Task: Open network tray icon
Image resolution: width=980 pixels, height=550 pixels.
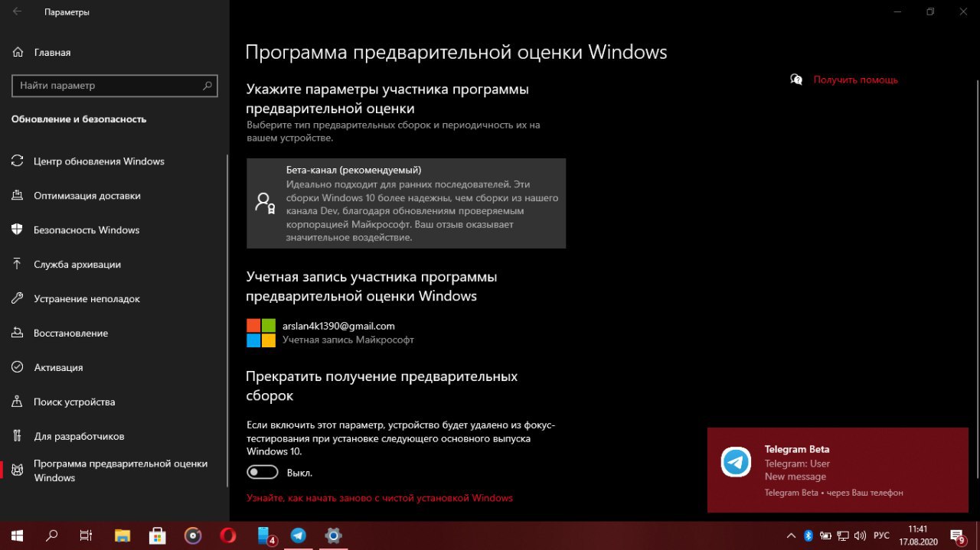Action: click(843, 535)
